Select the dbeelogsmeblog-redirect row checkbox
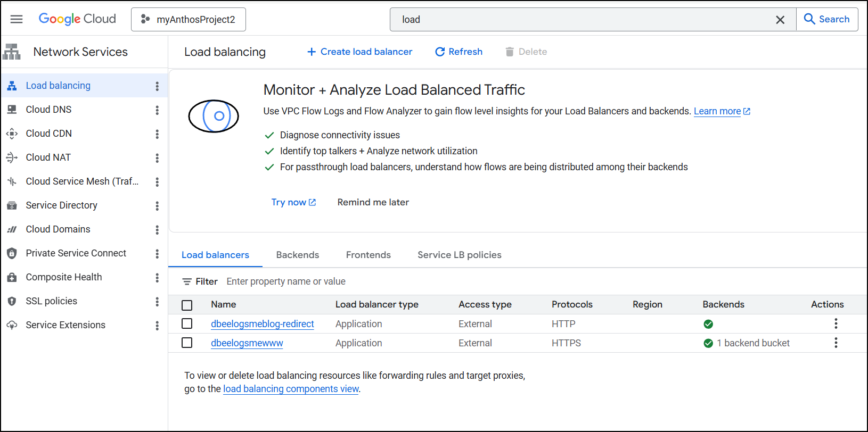This screenshot has width=868, height=432. point(187,323)
